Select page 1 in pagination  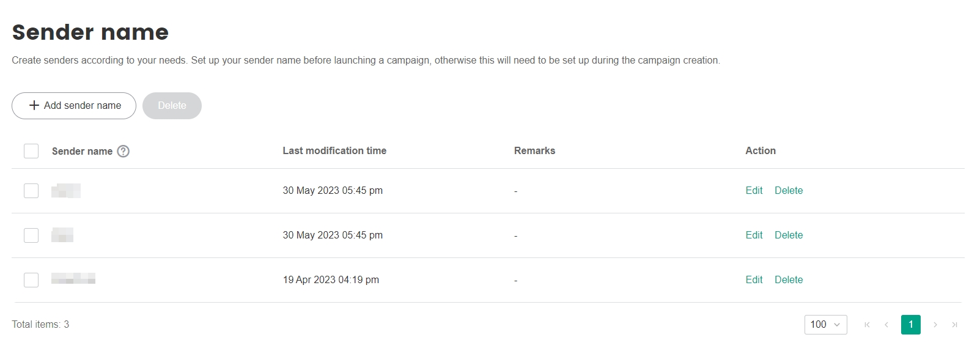[x=911, y=325]
